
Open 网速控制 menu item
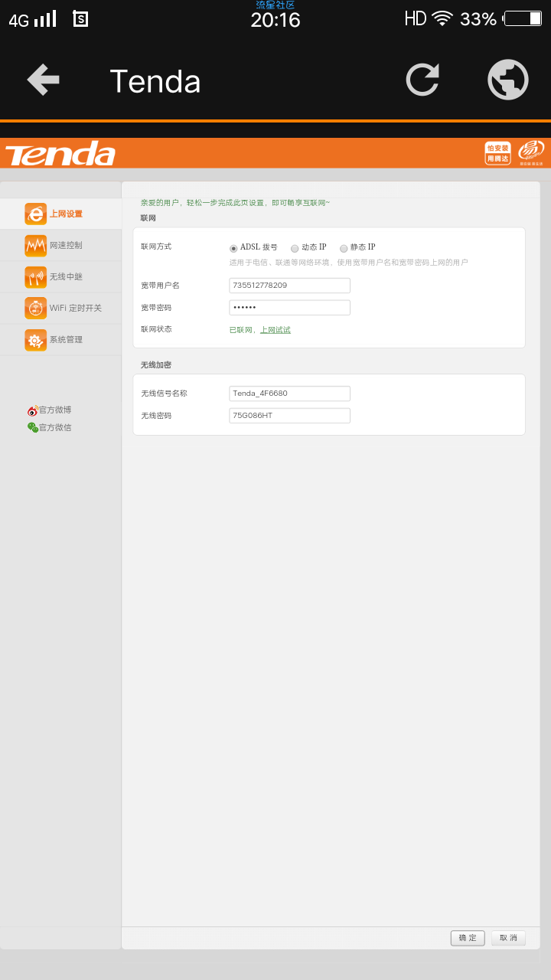coord(60,245)
